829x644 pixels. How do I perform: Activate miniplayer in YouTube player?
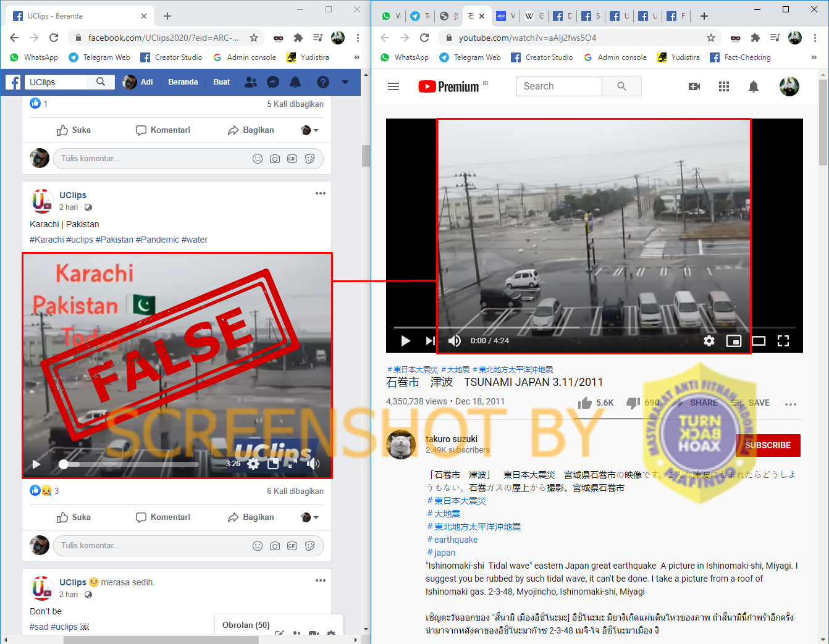pos(734,341)
